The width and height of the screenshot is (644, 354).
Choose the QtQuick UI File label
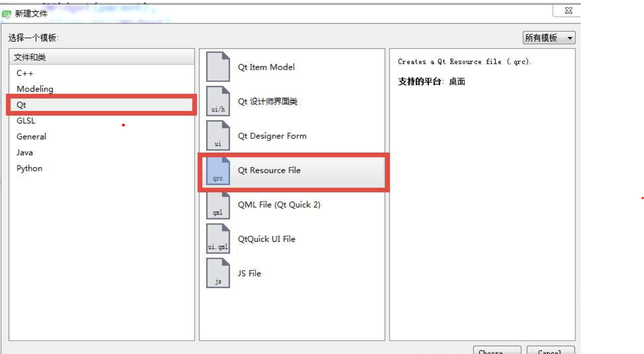tap(267, 239)
